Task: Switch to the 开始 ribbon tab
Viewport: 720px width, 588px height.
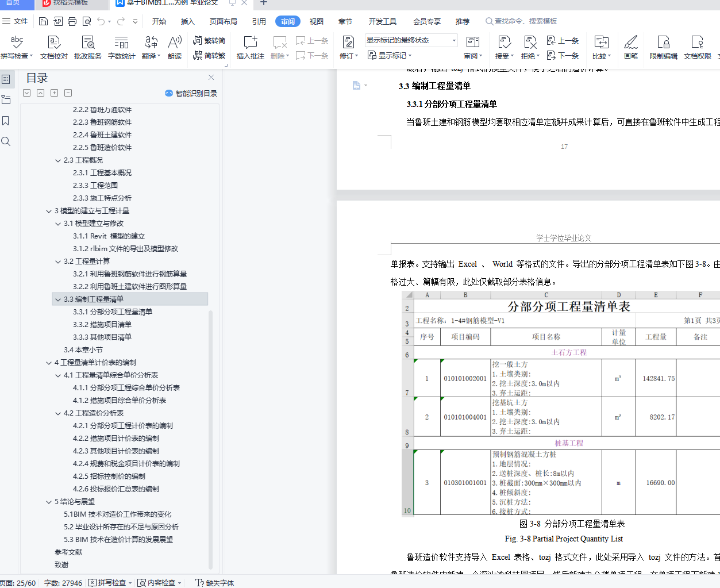Action: click(159, 21)
